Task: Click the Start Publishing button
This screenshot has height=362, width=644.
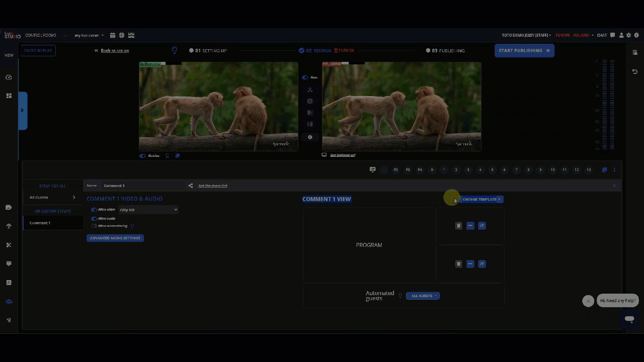Action: pyautogui.click(x=524, y=50)
